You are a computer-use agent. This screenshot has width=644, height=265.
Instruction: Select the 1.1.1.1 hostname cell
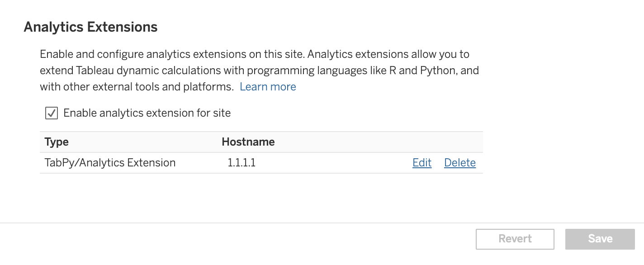pos(241,163)
